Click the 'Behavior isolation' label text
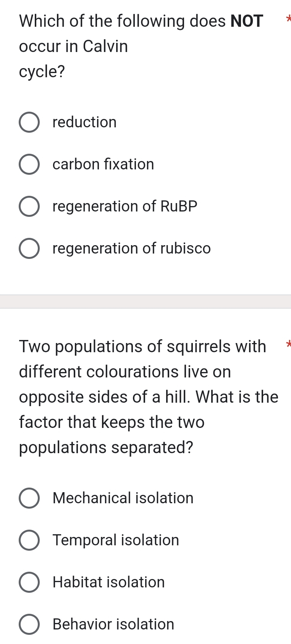The width and height of the screenshot is (291, 644). 113,624
